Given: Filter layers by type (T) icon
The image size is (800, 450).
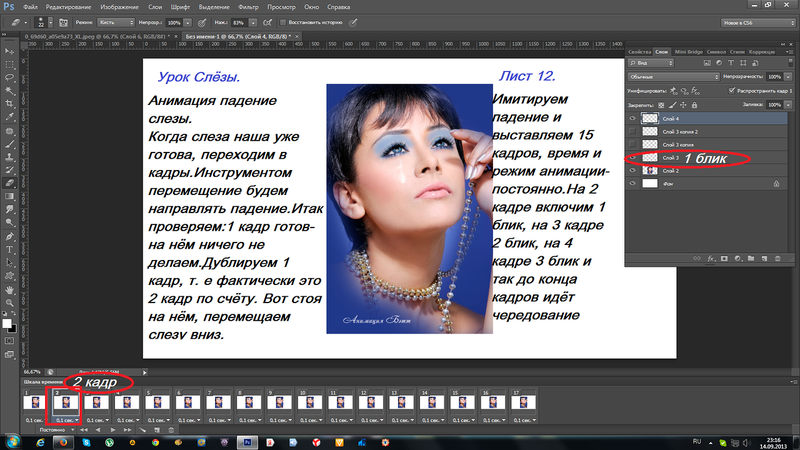Looking at the screenshot, I should click(x=731, y=63).
